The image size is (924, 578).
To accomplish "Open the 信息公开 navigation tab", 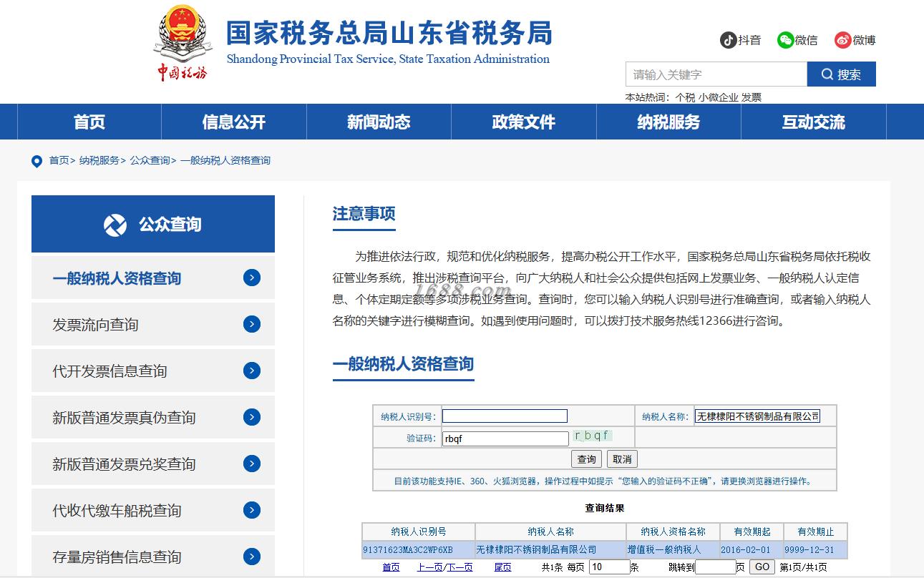I will (234, 122).
